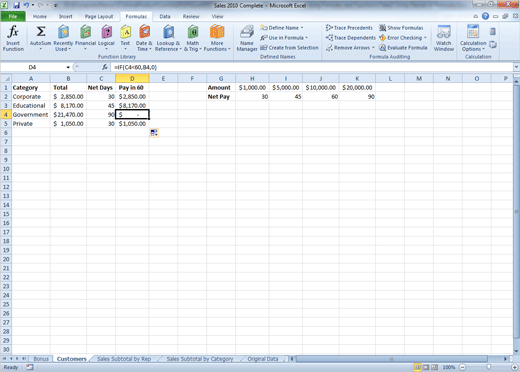
Task: Switch to Normal view in status bar
Action: point(417,367)
